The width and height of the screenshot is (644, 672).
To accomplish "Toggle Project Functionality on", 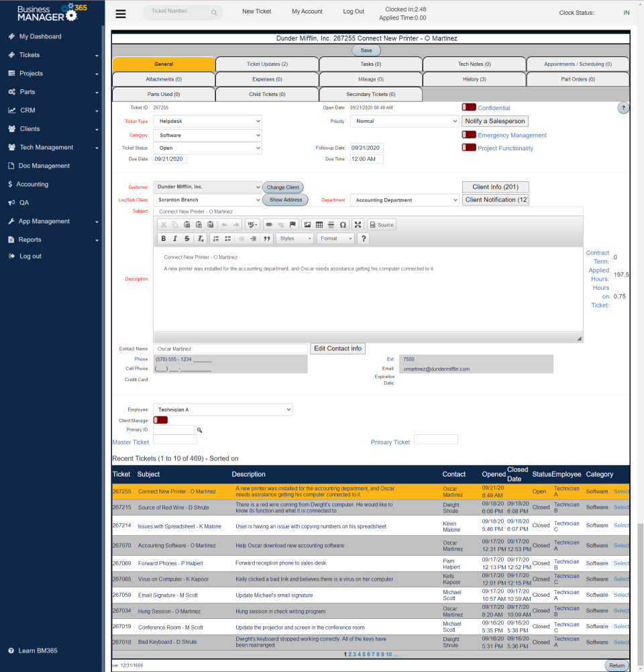I will pos(470,147).
